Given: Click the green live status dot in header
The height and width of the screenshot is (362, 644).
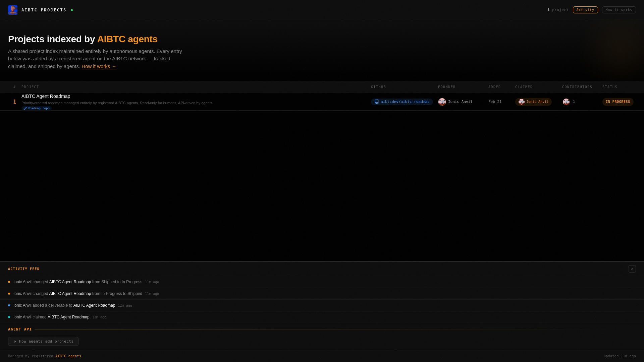Looking at the screenshot, I should pyautogui.click(x=72, y=10).
